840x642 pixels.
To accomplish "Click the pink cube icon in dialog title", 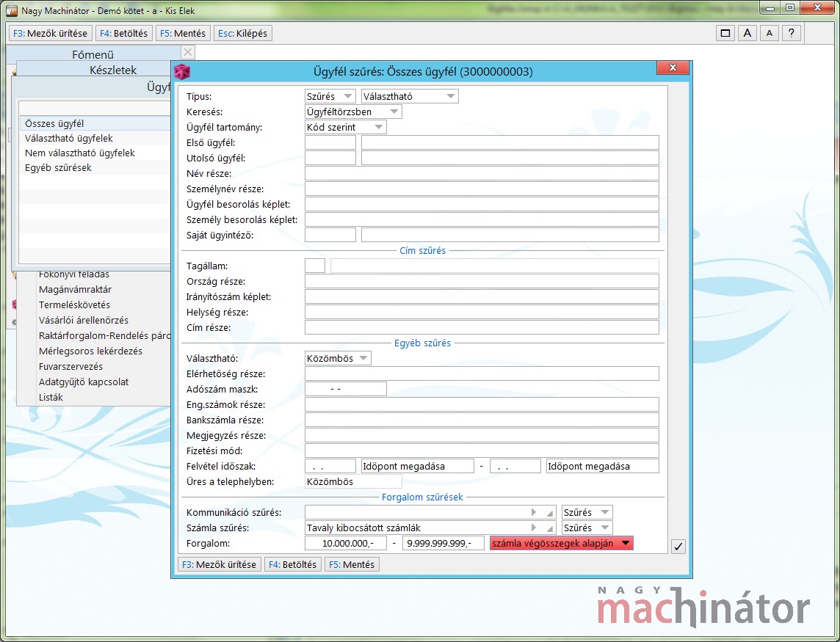I will [x=181, y=71].
